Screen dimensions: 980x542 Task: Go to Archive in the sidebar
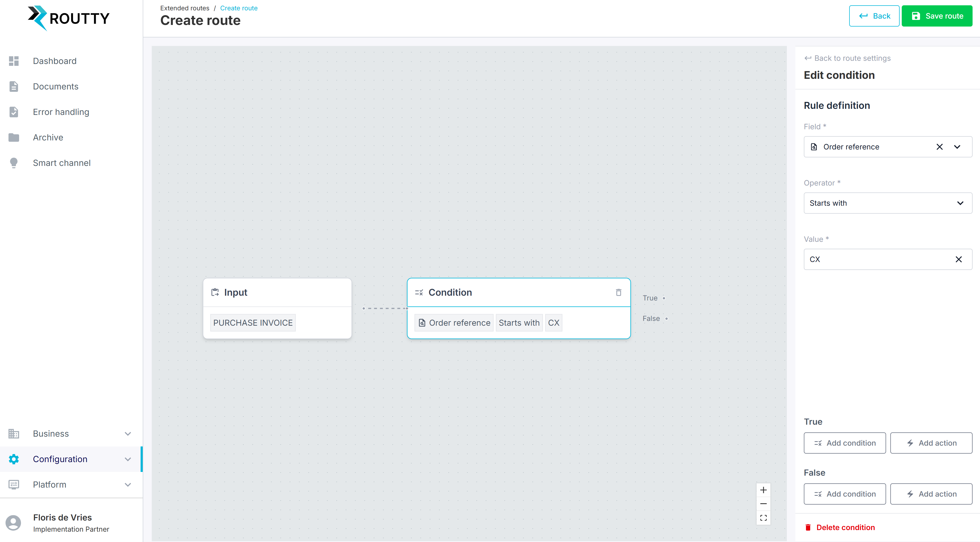[48, 137]
